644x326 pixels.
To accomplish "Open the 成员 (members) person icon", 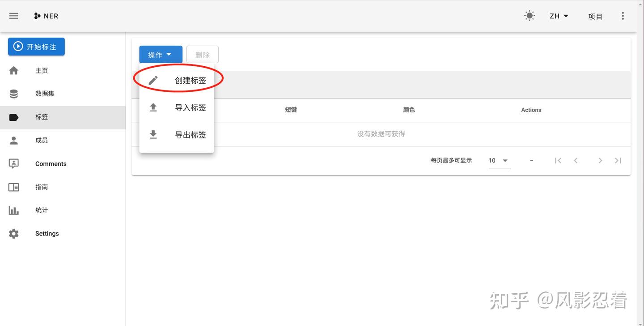I will 13,140.
